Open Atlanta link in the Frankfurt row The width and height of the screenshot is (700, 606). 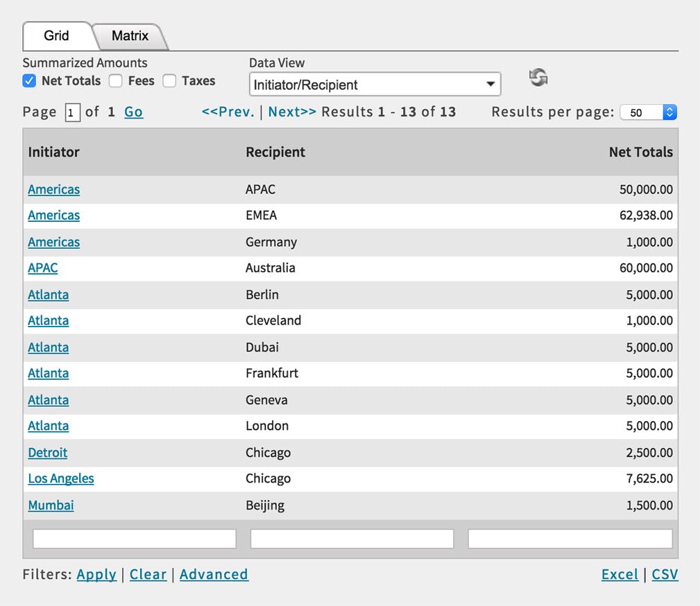coord(48,374)
